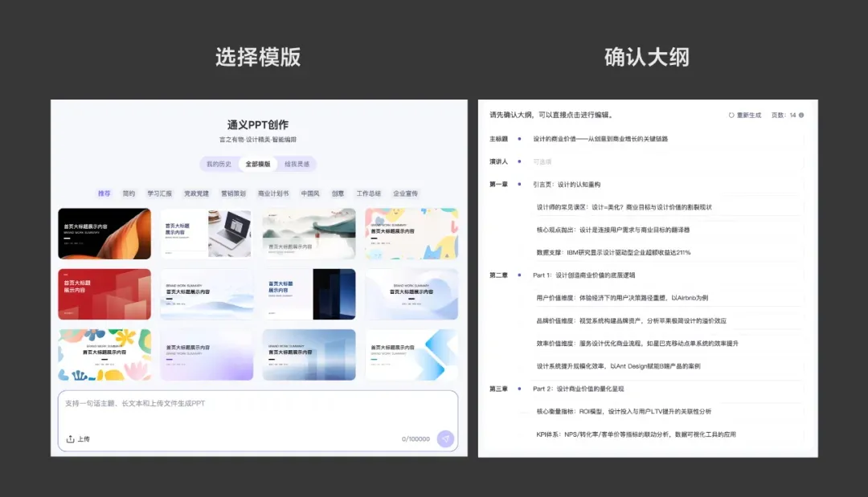Select the orange cover template thumbnail
Screen dimensions: 868x497
click(x=104, y=234)
